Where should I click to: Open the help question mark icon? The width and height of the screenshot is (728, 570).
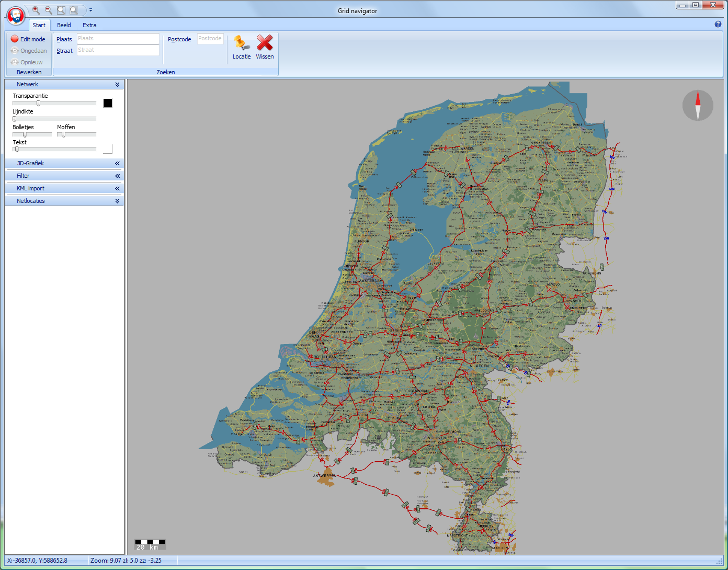point(718,24)
